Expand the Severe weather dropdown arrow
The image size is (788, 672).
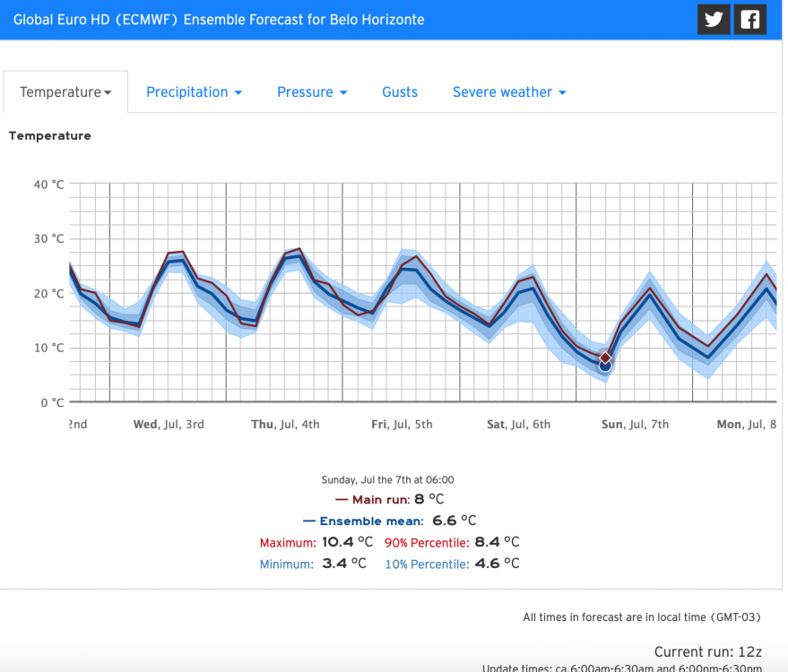click(562, 93)
